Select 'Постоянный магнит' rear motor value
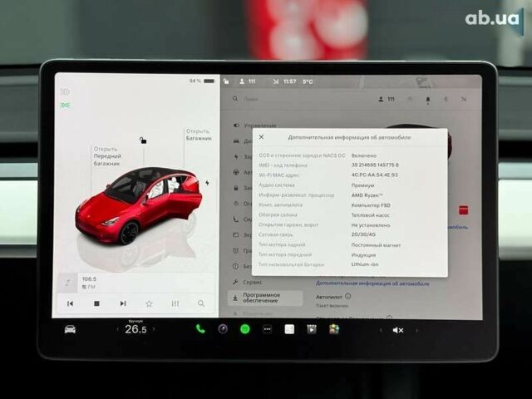This screenshot has width=532, height=399. [x=376, y=244]
